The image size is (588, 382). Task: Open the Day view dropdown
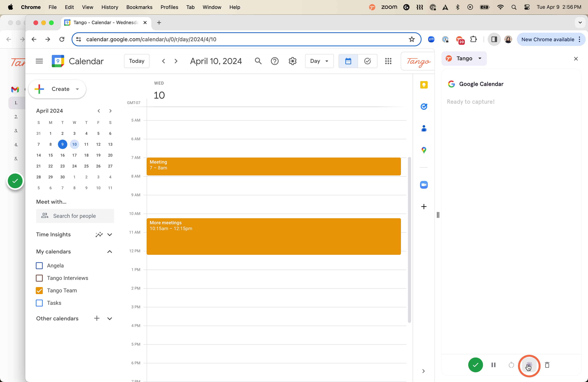pos(319,61)
